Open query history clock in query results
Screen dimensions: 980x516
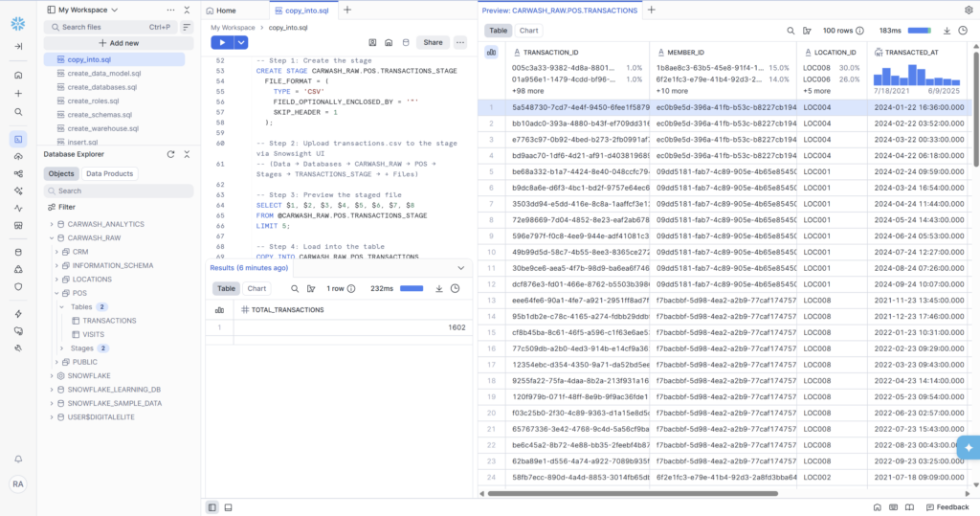point(455,288)
